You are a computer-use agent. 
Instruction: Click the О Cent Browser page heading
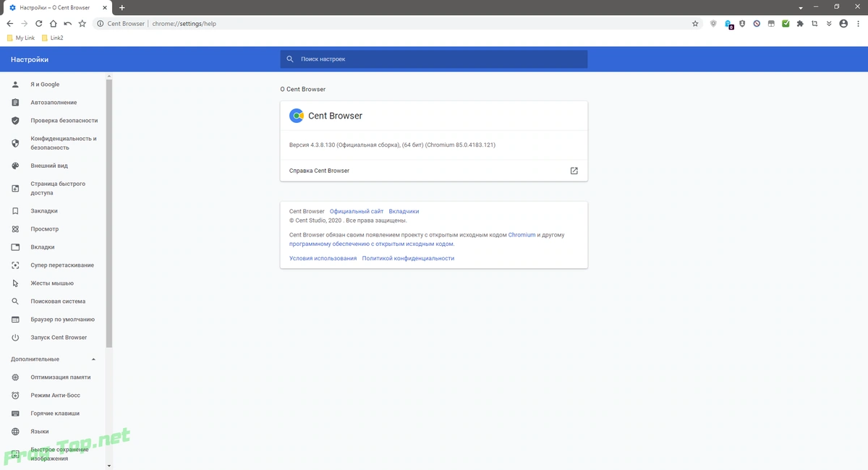pyautogui.click(x=303, y=90)
